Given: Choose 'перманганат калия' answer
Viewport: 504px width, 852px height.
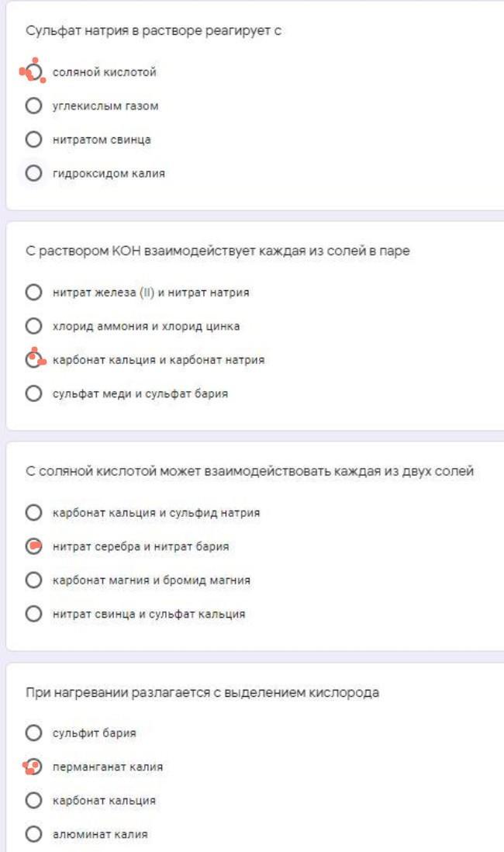Looking at the screenshot, I should click(33, 767).
